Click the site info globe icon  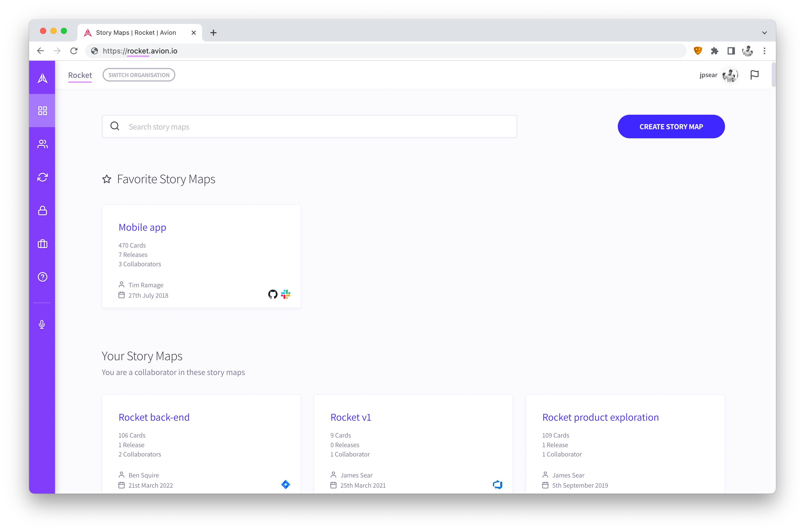click(x=94, y=51)
